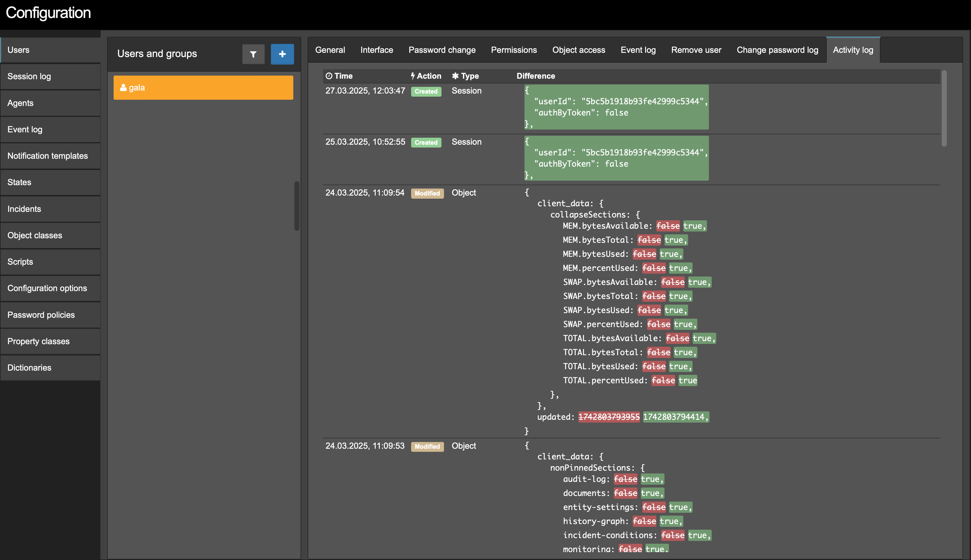
Task: Click the new updated value 1742803794414
Action: pos(676,417)
